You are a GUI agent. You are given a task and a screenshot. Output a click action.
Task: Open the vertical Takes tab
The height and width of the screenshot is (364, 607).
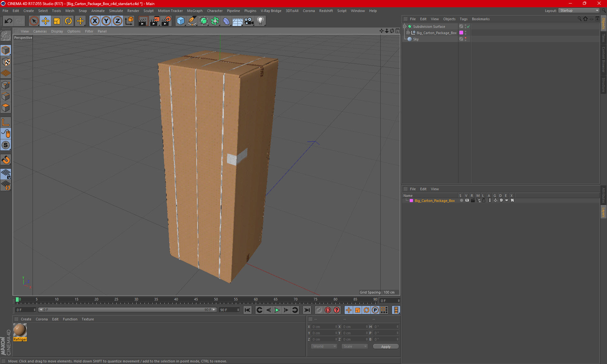(x=603, y=38)
